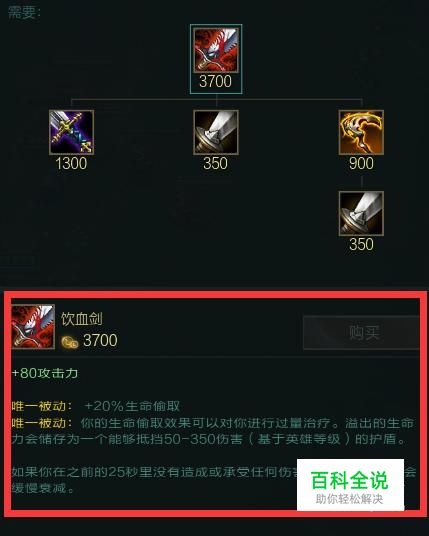The image size is (429, 536).
Task: Click the 3700 price in the recipe tree
Action: (216, 81)
